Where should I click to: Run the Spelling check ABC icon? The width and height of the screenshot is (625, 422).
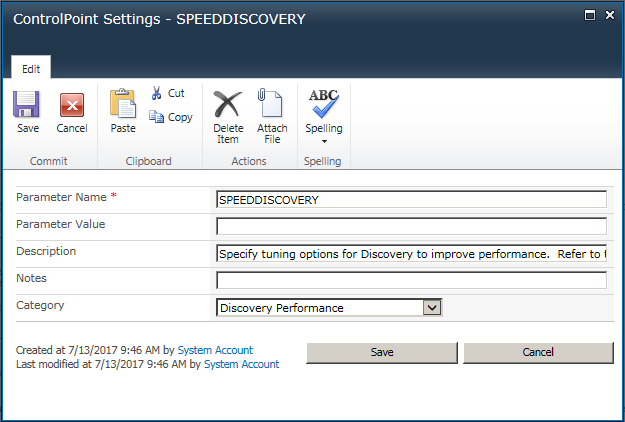point(323,103)
